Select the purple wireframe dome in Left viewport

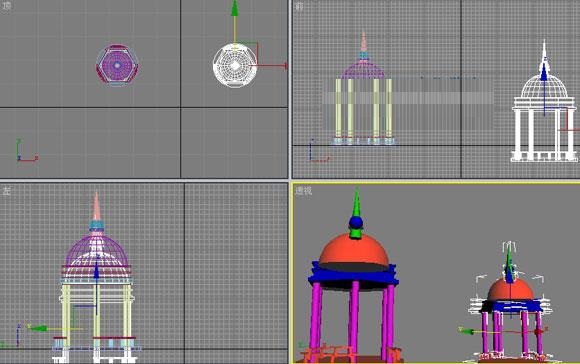coord(97,250)
